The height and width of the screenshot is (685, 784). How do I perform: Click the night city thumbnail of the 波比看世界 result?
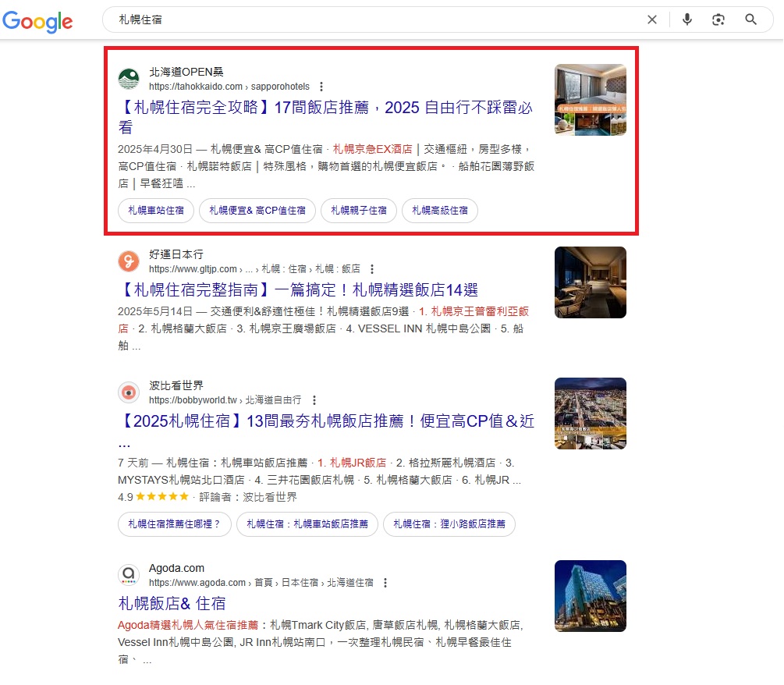[591, 413]
